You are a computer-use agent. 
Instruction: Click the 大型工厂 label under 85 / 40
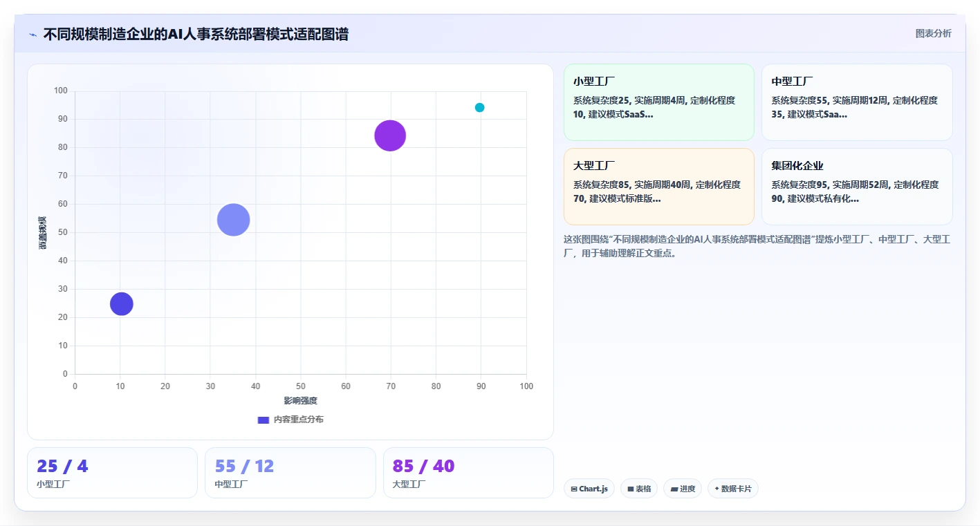point(409,485)
